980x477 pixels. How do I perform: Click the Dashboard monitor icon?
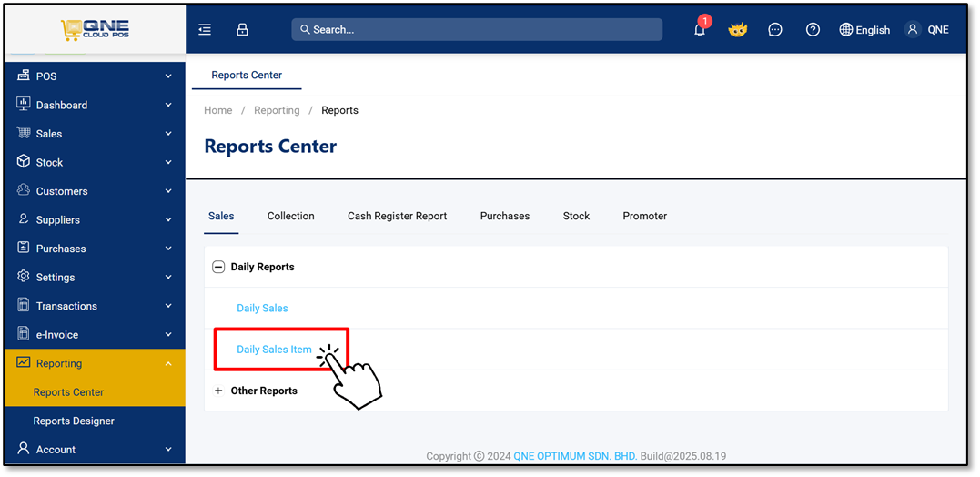(23, 105)
